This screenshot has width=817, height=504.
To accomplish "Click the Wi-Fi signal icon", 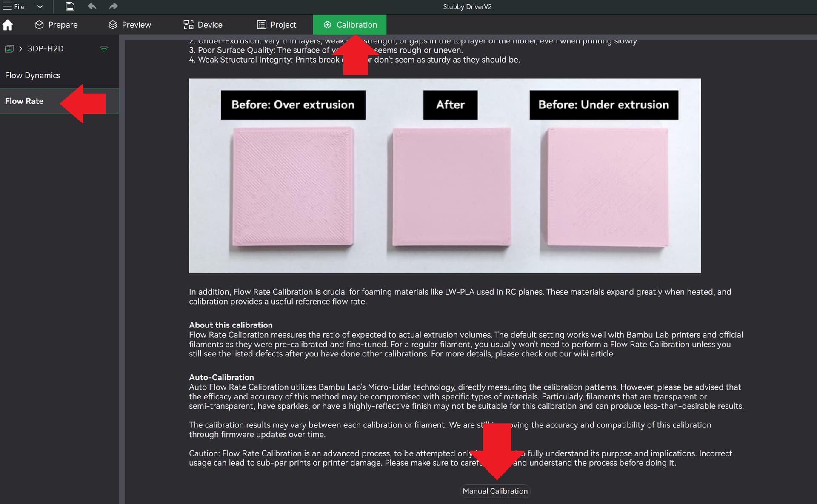I will [104, 48].
